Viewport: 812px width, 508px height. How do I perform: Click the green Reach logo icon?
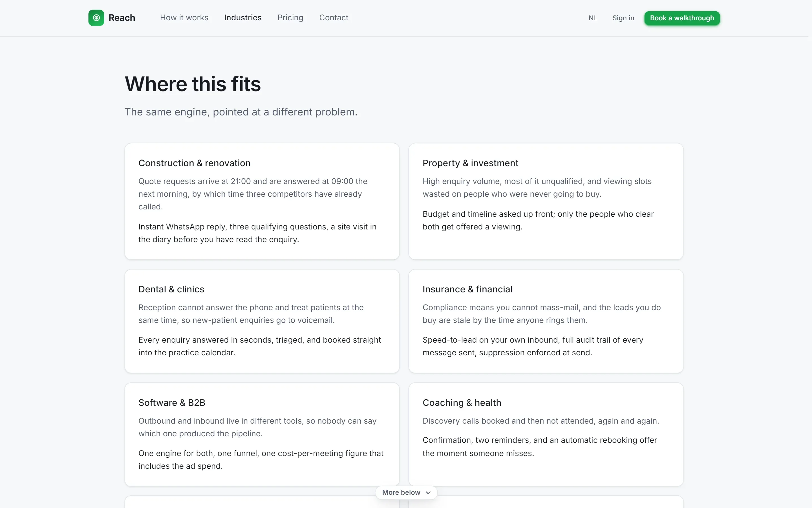[96, 18]
